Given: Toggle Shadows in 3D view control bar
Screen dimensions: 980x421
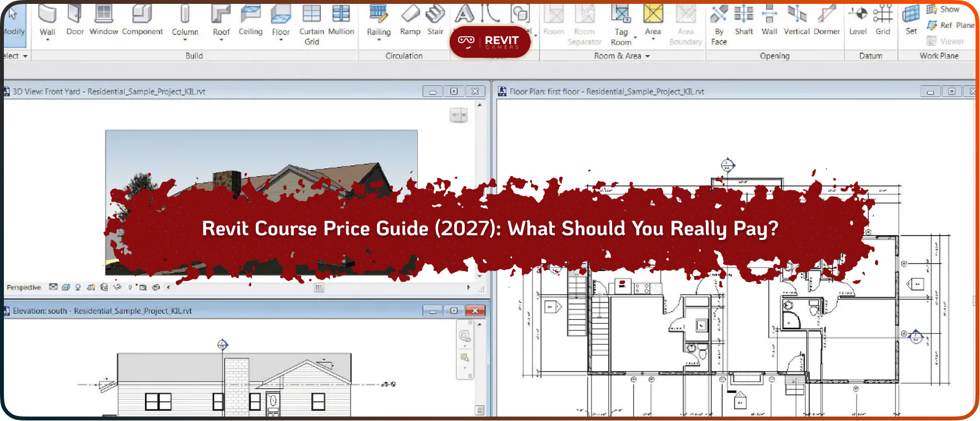Looking at the screenshot, I should (91, 287).
